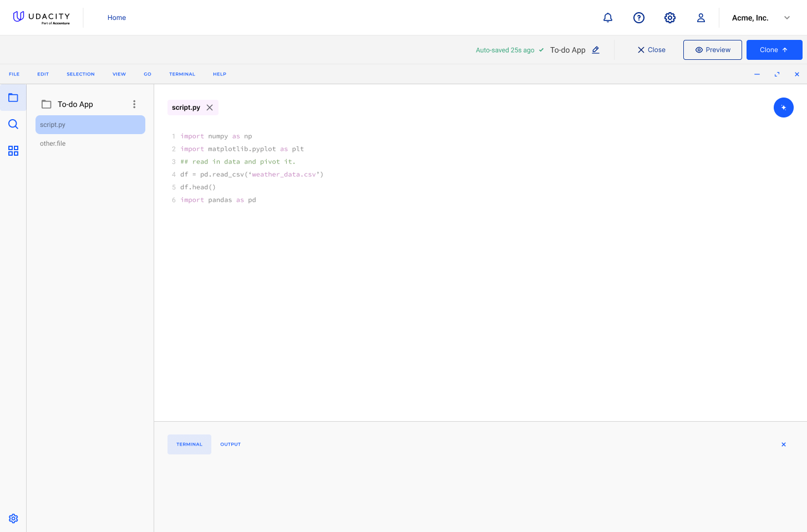Edit the To-do App name with pencil icon
807x532 pixels.
596,50
